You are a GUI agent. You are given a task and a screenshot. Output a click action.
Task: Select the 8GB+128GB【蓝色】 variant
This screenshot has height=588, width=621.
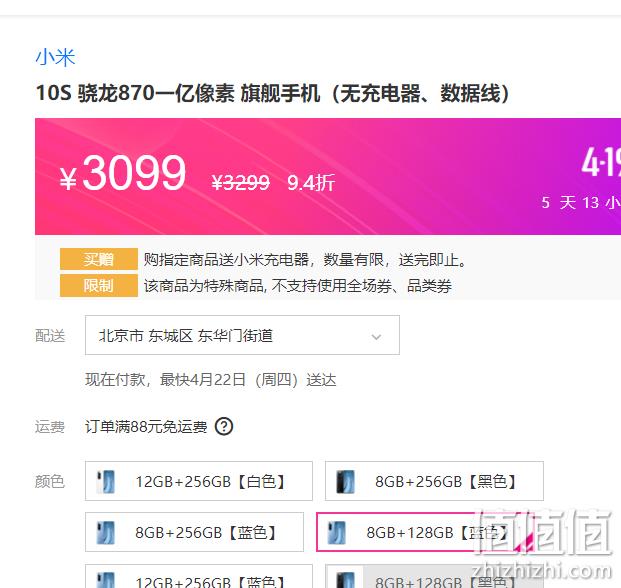click(x=425, y=532)
